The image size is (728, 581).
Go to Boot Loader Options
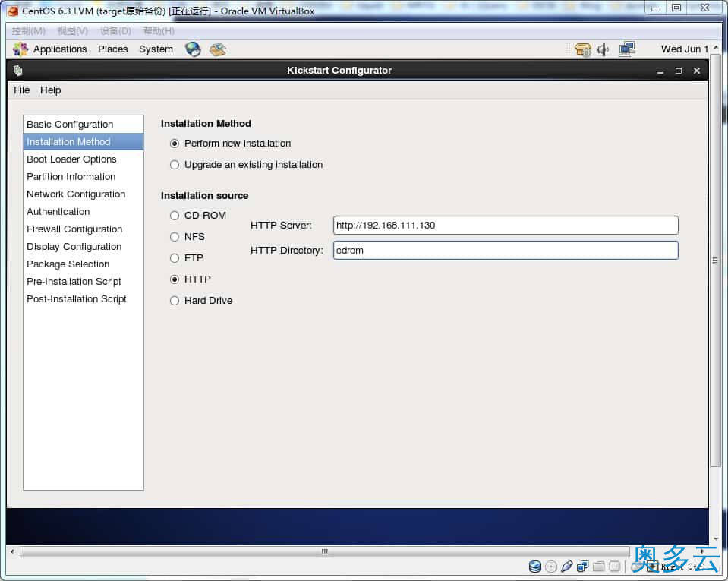coord(83,159)
